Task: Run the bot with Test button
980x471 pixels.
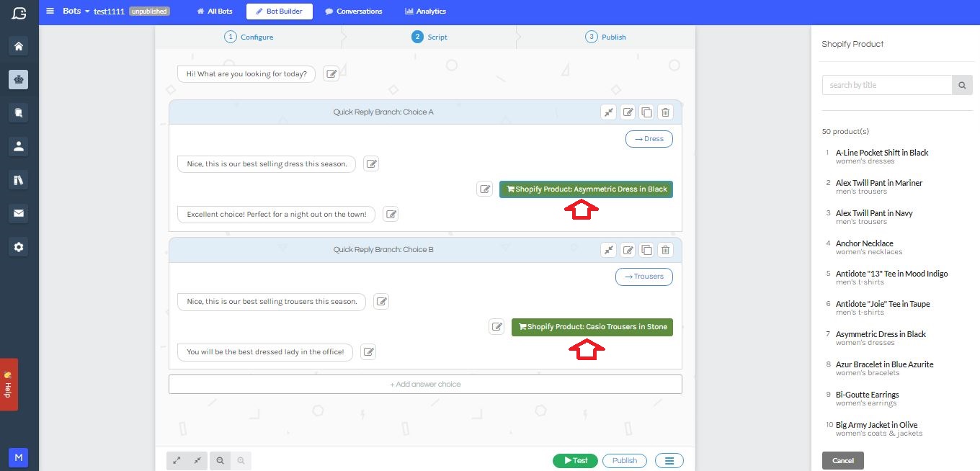Action: pyautogui.click(x=575, y=461)
